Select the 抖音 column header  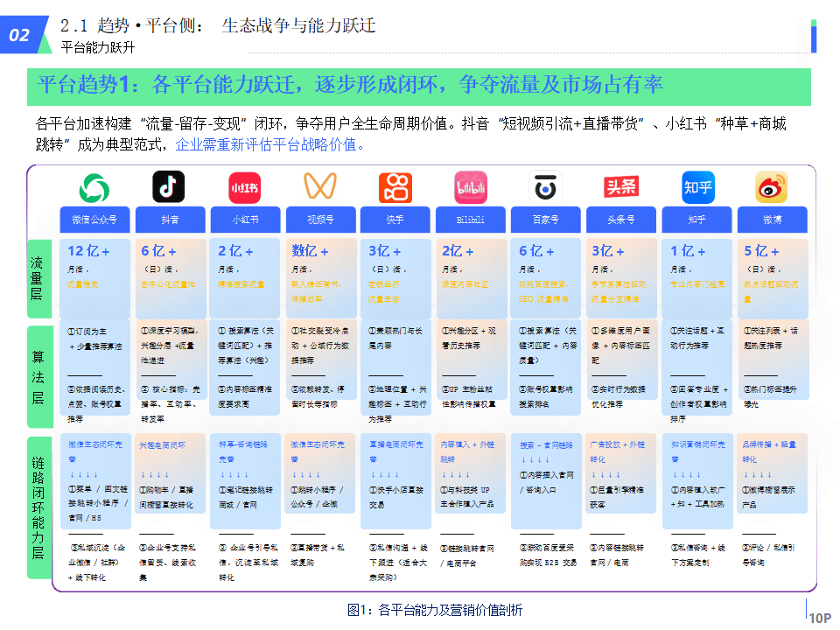(171, 220)
